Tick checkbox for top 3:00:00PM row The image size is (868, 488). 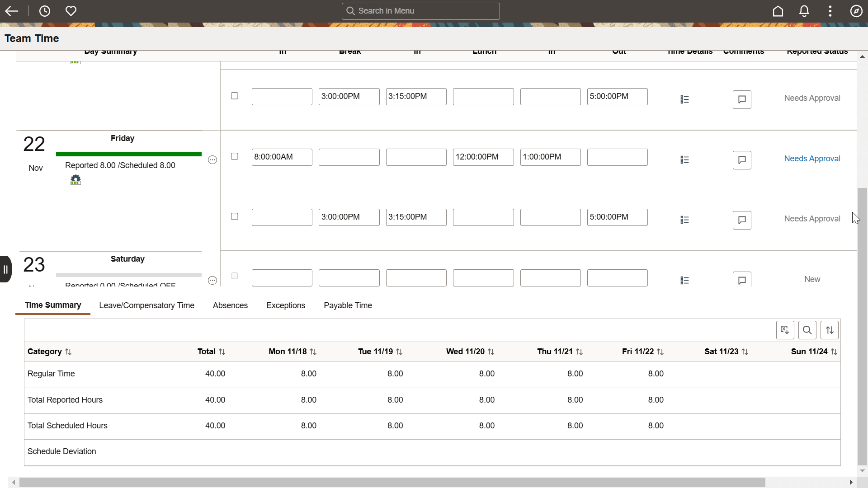tap(234, 96)
